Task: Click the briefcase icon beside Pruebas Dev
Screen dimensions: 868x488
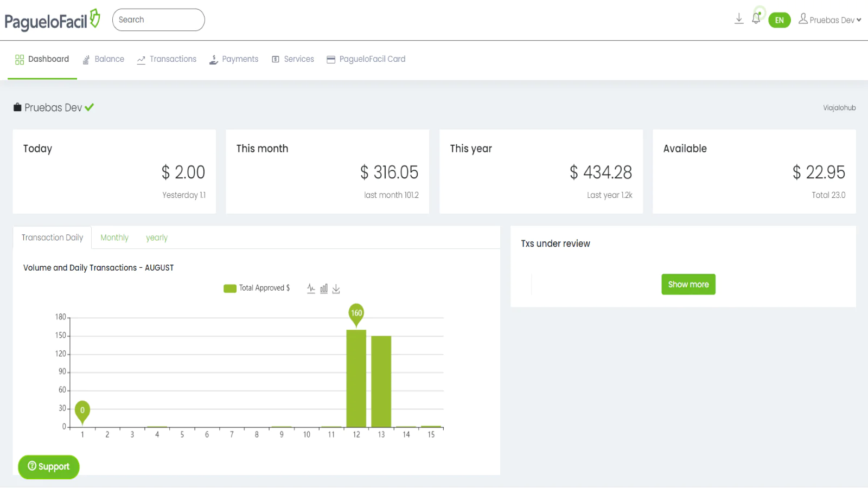Action: coord(17,107)
